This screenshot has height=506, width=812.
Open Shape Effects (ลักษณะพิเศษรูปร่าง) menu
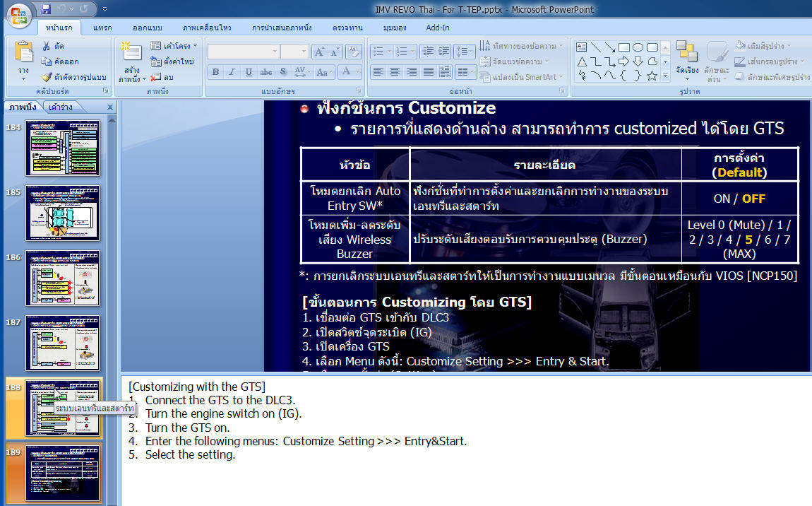point(772,77)
